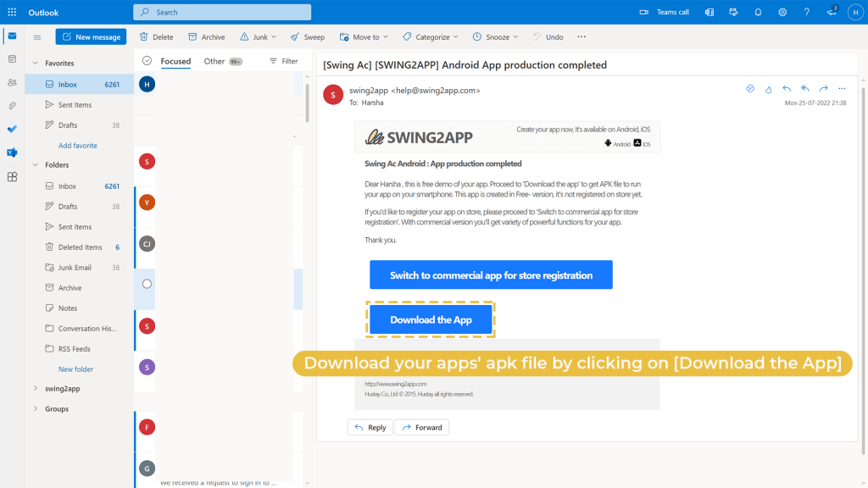Collapse the Favorites section
The height and width of the screenshot is (488, 868).
[x=36, y=63]
